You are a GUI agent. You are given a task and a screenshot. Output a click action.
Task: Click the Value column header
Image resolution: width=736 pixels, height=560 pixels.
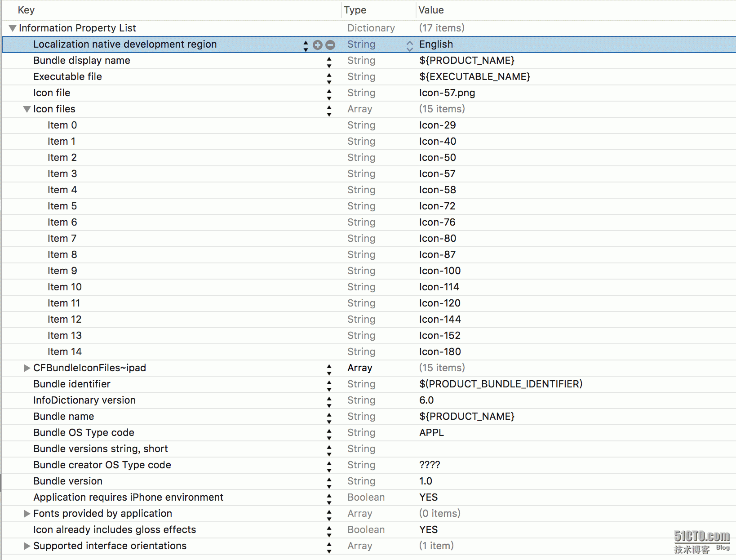tap(431, 10)
